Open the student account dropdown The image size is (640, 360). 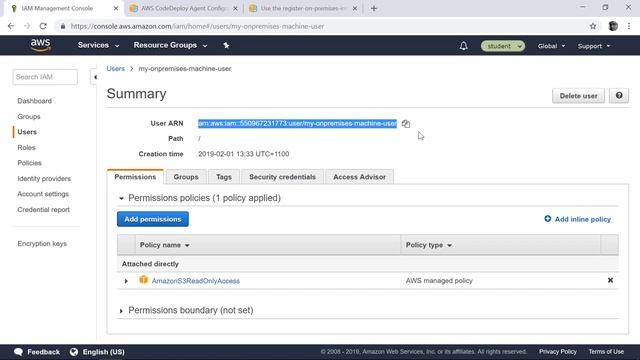503,46
